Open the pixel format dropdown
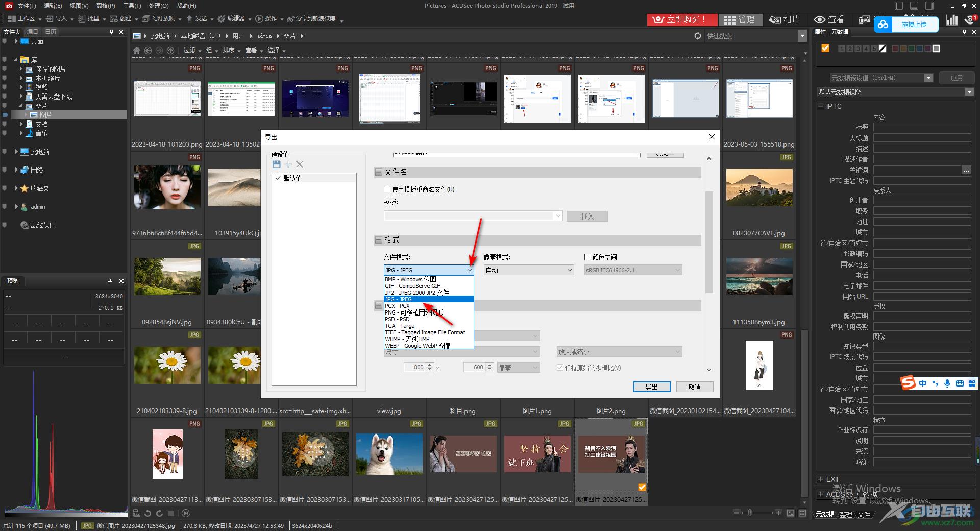 (529, 270)
